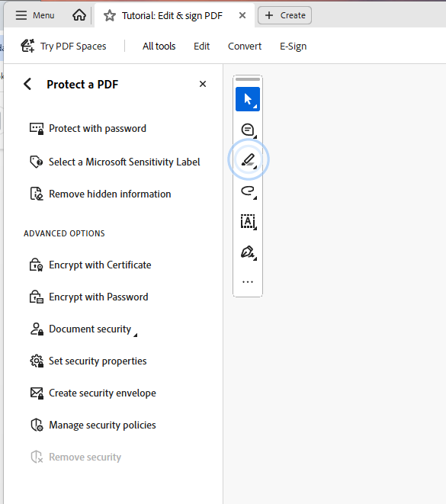Go back from Protect a PDF panel
This screenshot has height=504, width=446.
[27, 84]
